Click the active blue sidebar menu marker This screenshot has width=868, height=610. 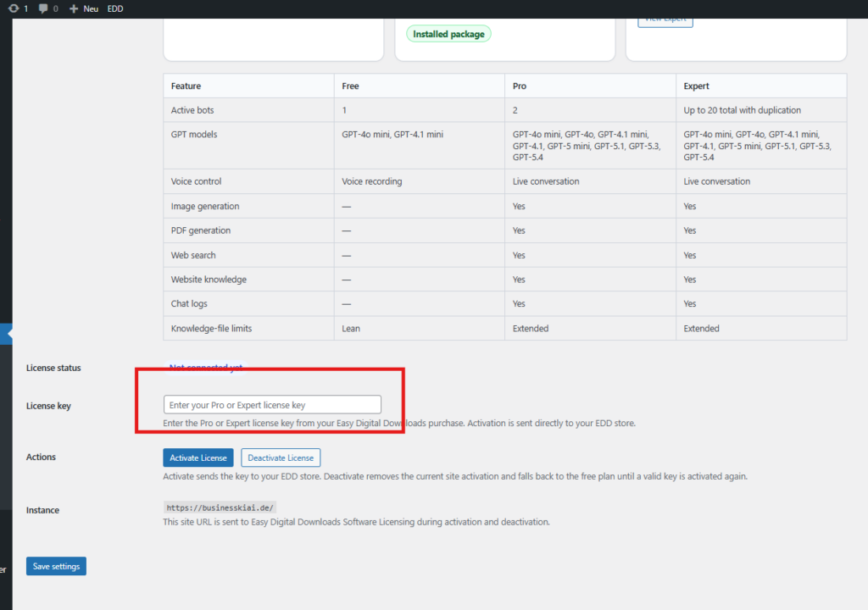tap(6, 334)
